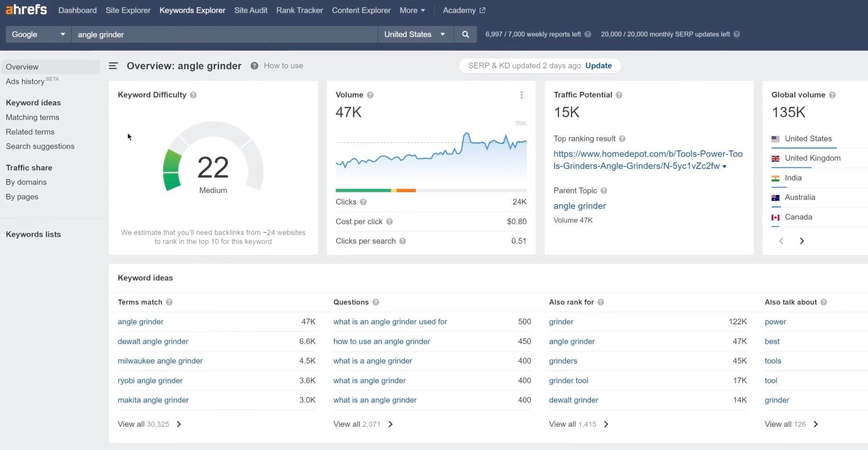Click the Keyword Difficulty info icon
Image resolution: width=868 pixels, height=450 pixels.
point(193,95)
